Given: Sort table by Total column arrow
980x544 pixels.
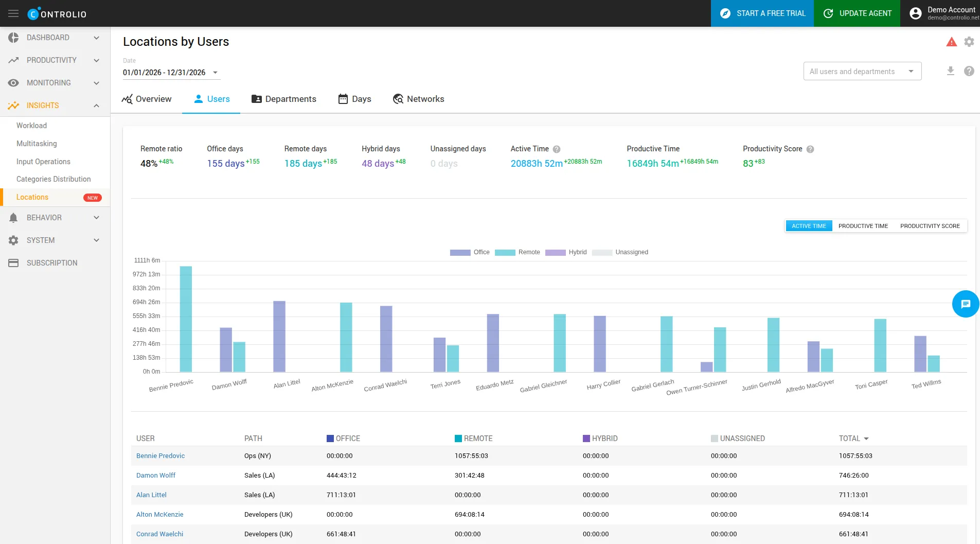Looking at the screenshot, I should click(x=866, y=438).
